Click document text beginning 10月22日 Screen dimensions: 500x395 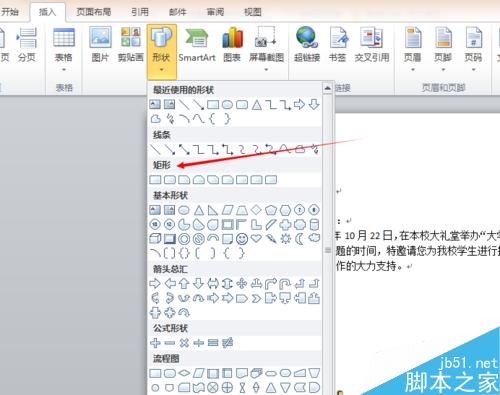click(417, 236)
